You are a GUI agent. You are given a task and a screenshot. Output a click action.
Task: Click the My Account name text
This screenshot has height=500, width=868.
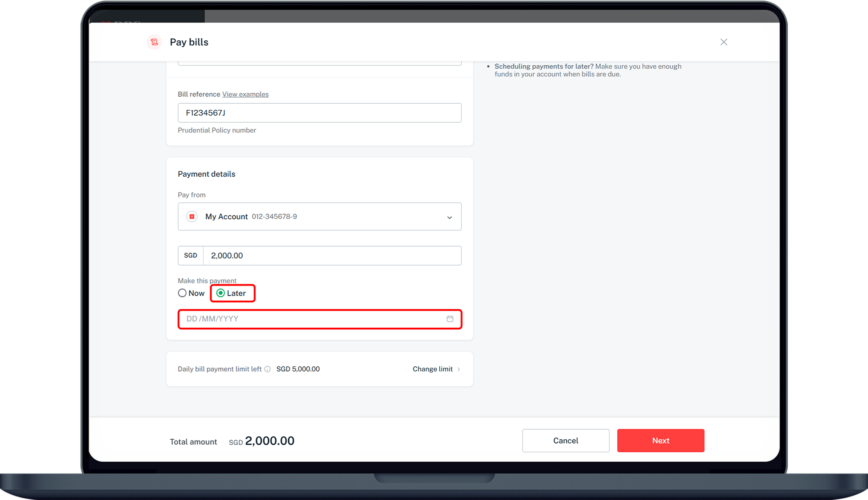pyautogui.click(x=227, y=217)
